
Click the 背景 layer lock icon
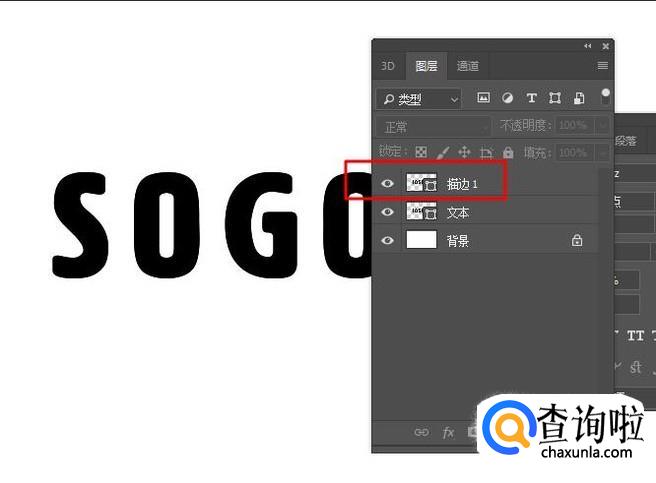pos(577,240)
